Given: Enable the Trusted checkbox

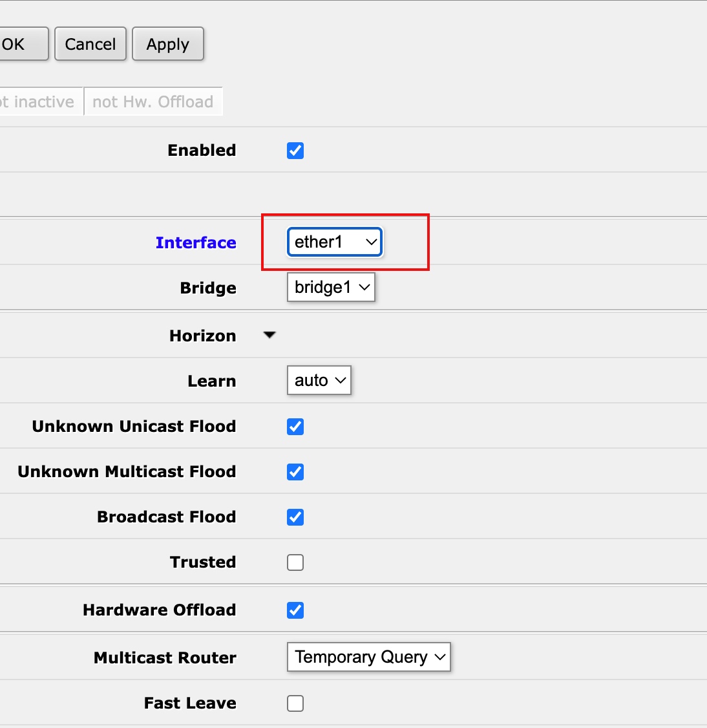Looking at the screenshot, I should click(295, 562).
